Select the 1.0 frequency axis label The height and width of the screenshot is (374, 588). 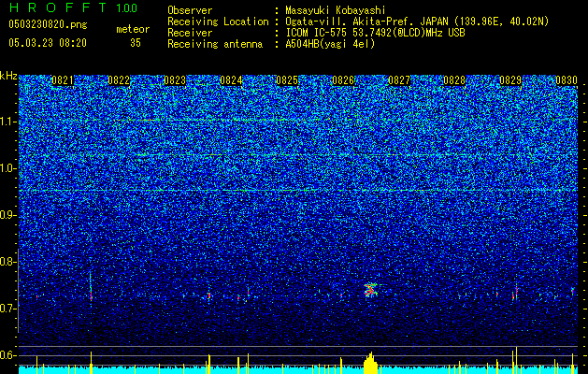(7, 168)
